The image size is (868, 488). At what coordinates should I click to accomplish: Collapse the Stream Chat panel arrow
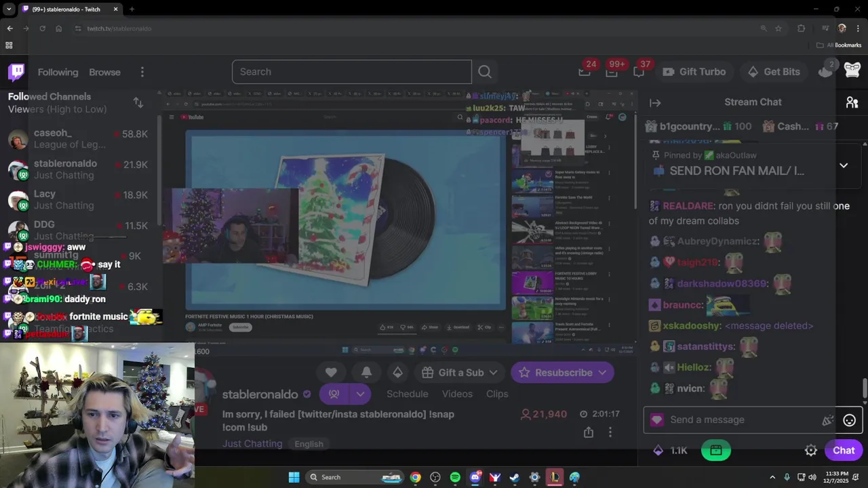tap(655, 102)
